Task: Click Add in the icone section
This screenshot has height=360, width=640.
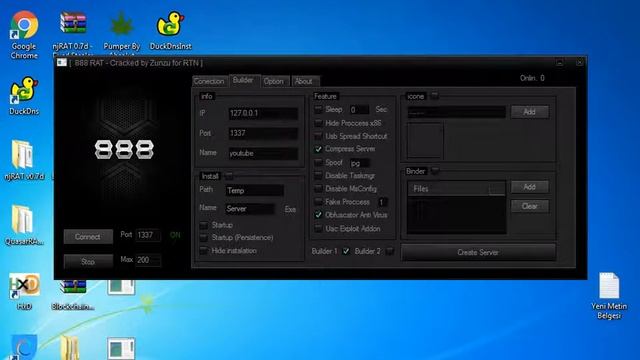Action: (x=529, y=111)
